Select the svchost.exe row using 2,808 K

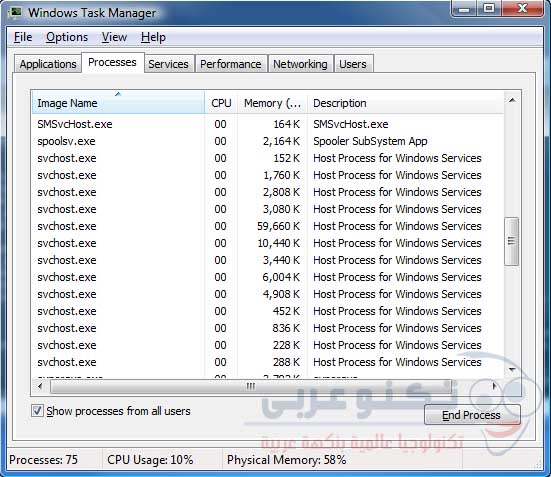click(x=268, y=192)
